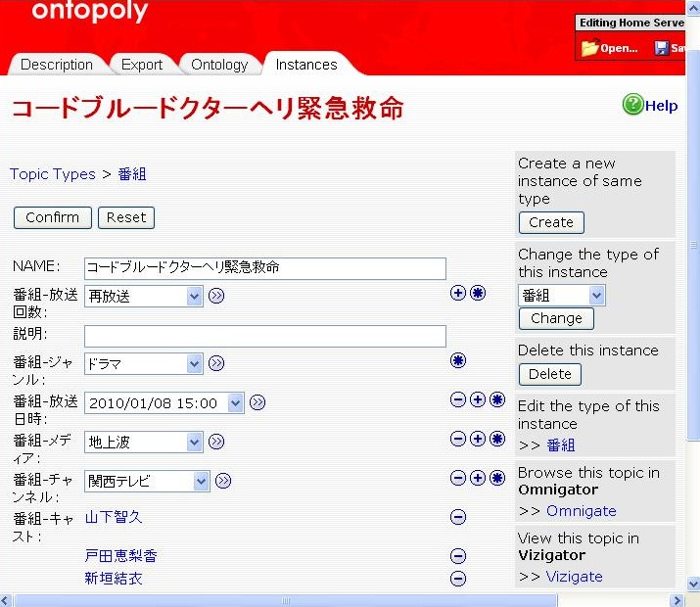Click the plus icon in 番組-放送回数 row
Image resolution: width=700 pixels, height=607 pixels.
[x=457, y=293]
